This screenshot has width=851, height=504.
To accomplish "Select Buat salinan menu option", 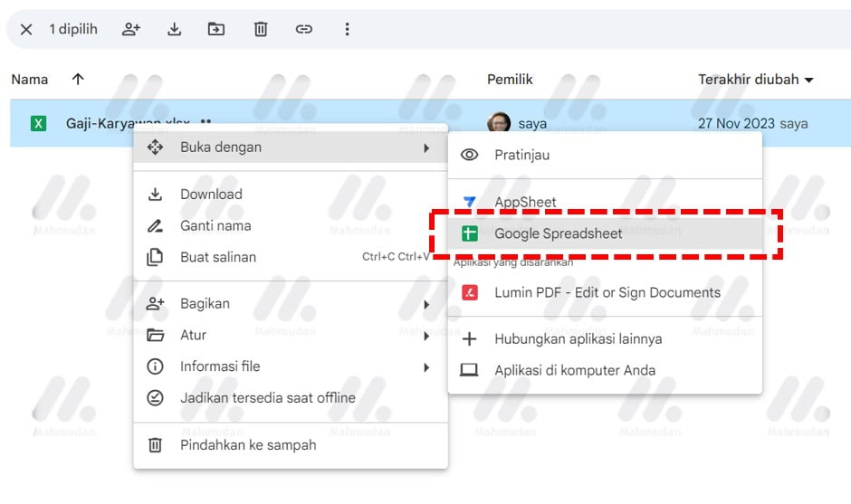I will click(x=218, y=257).
